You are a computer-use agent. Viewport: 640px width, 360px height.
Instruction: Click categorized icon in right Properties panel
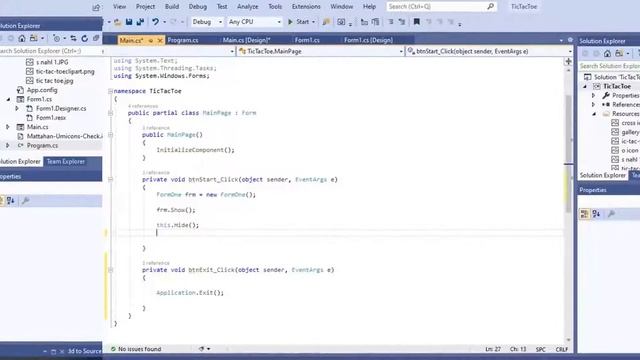584,214
